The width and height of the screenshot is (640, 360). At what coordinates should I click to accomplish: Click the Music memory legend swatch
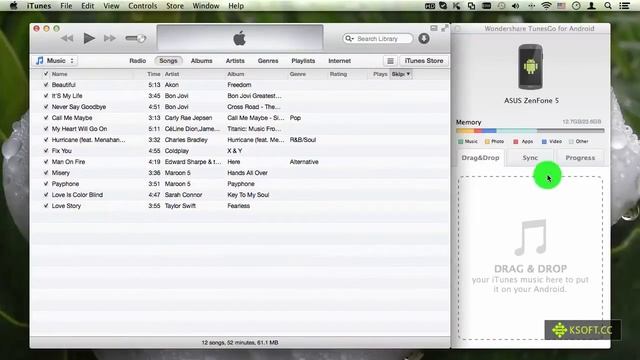[x=460, y=142]
